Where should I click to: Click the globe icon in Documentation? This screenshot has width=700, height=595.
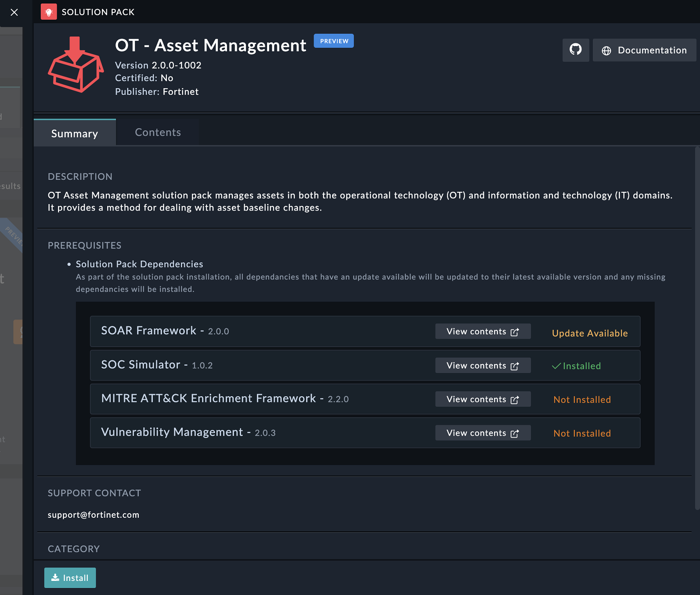606,51
